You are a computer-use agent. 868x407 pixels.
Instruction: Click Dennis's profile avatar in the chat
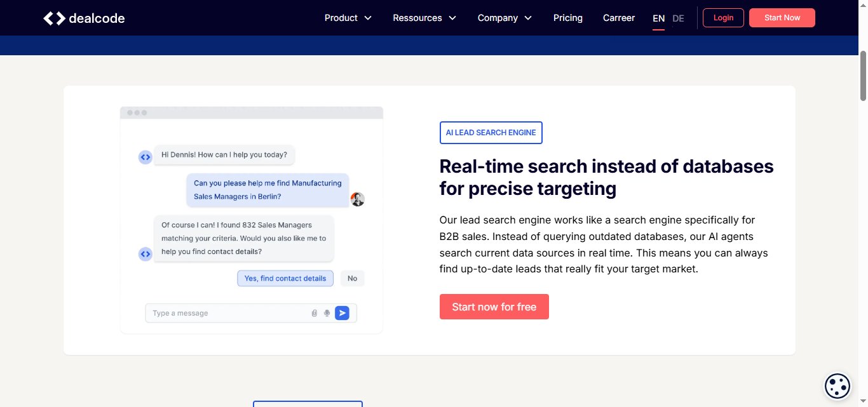357,199
